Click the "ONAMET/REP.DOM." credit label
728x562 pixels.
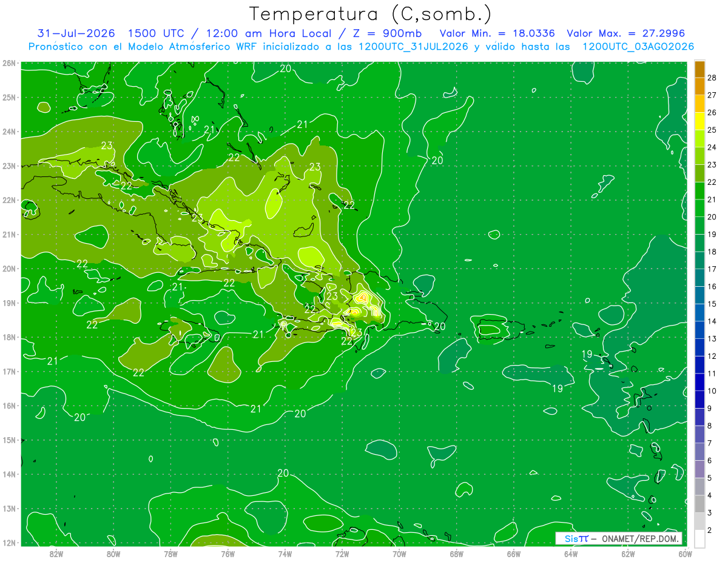[x=639, y=538]
